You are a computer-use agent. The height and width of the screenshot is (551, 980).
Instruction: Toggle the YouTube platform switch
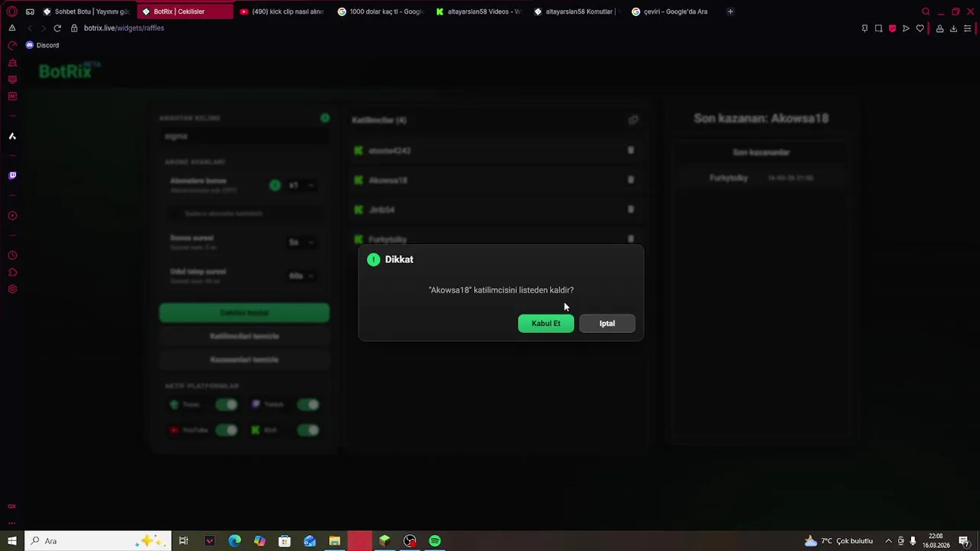[226, 430]
